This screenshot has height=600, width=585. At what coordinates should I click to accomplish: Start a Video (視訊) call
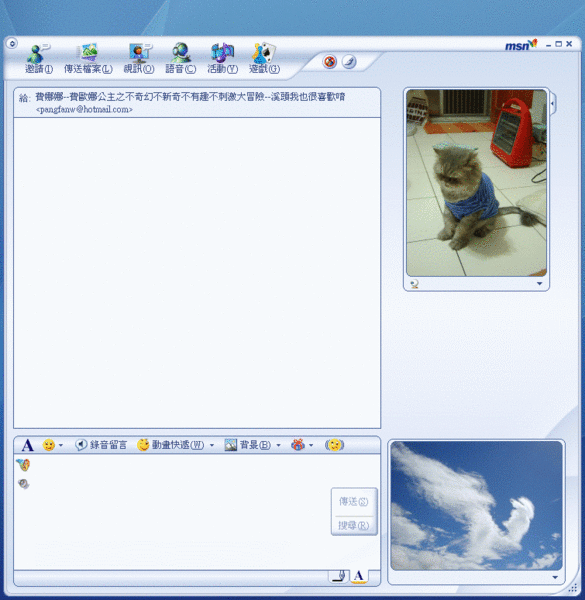coord(139,58)
